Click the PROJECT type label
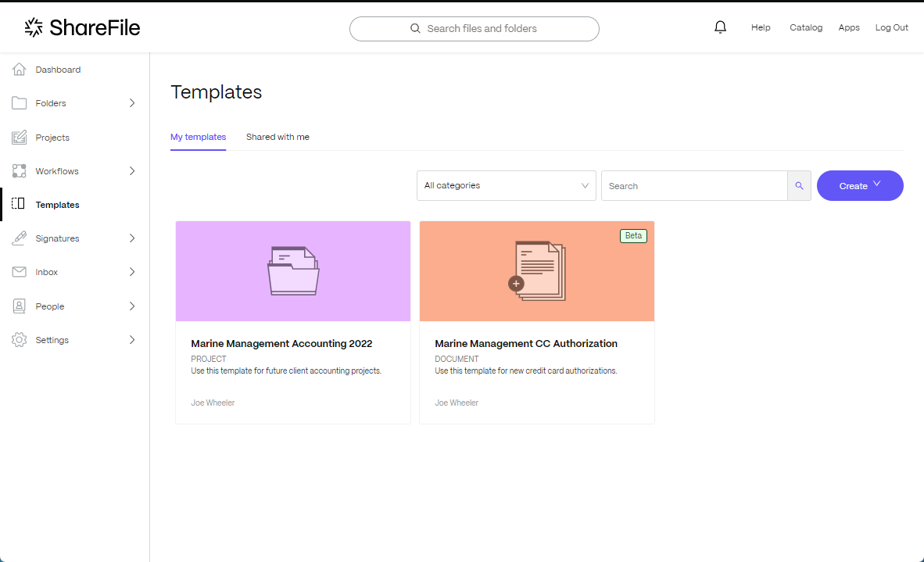This screenshot has width=924, height=562. (x=209, y=359)
